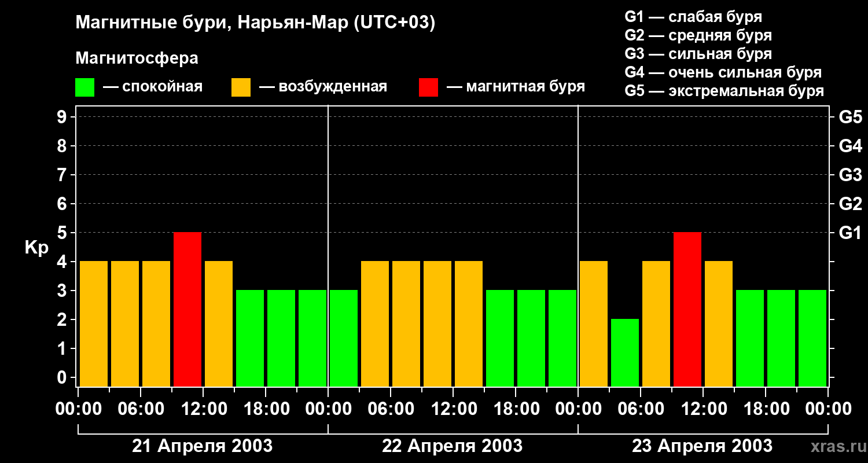This screenshot has height=463, width=868.
Task: Select the G5 mark on the right axis
Action: click(850, 117)
